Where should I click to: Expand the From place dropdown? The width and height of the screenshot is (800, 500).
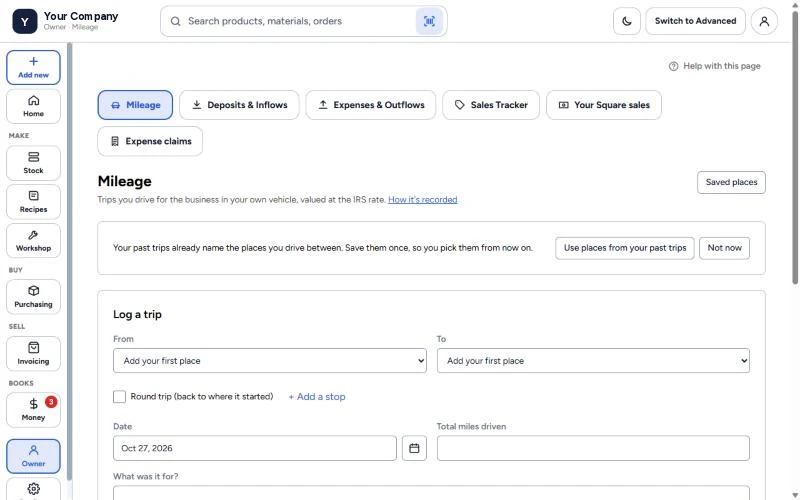pos(269,361)
